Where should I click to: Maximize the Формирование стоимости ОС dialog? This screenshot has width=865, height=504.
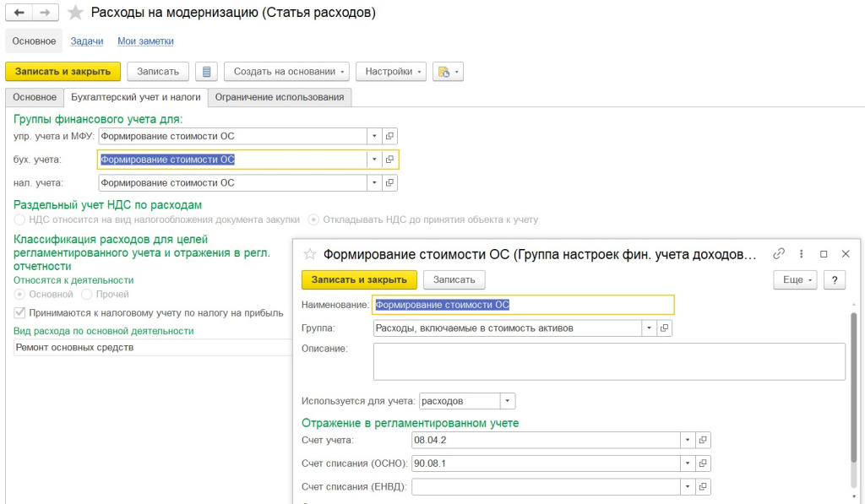click(x=824, y=253)
